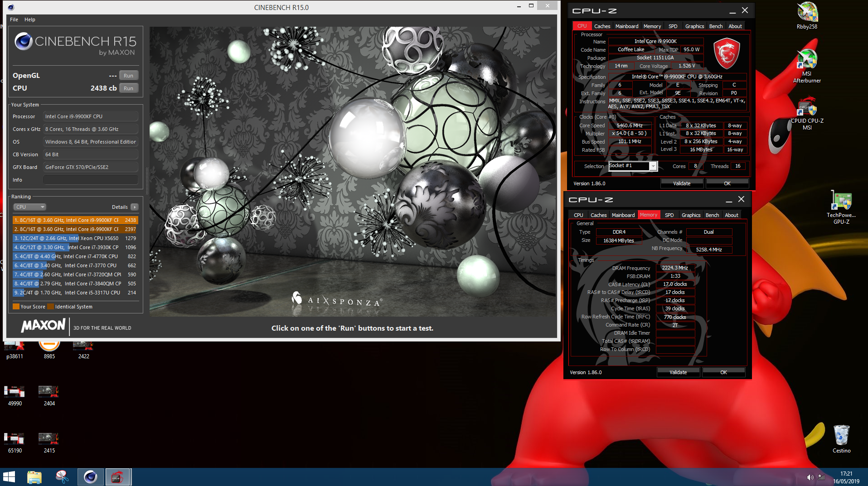Open the 8985 desktop file

click(x=49, y=351)
